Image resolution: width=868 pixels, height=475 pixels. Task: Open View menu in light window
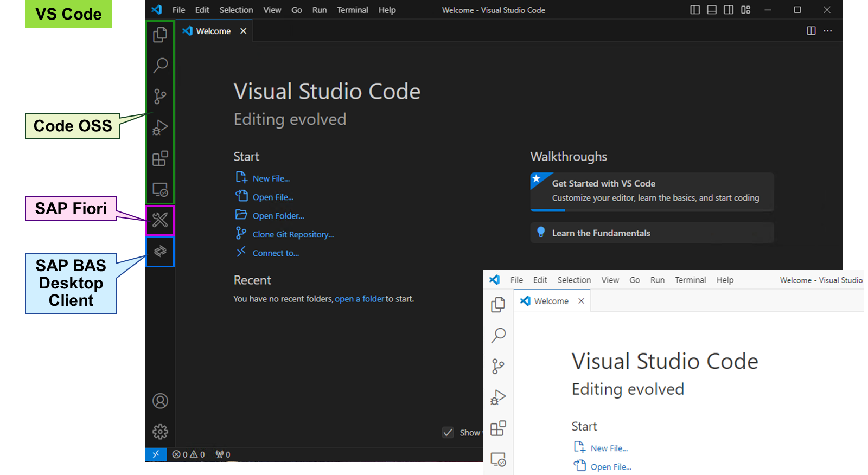pos(610,280)
